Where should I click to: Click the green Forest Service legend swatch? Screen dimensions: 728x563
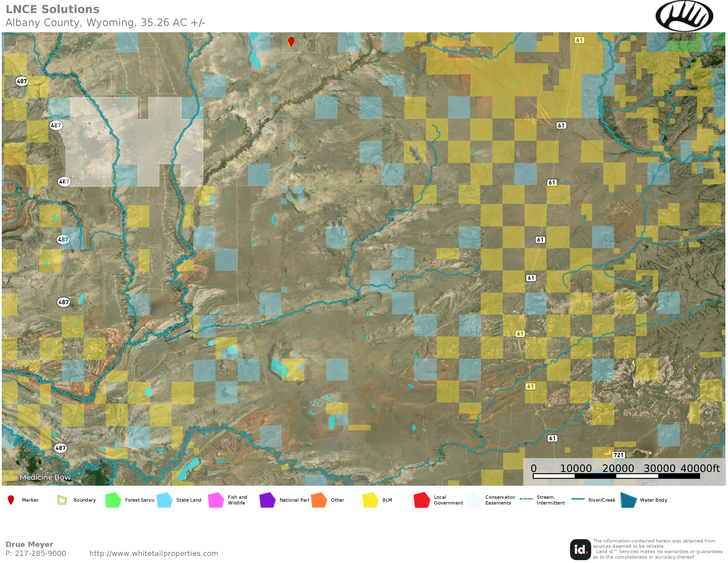click(x=113, y=500)
